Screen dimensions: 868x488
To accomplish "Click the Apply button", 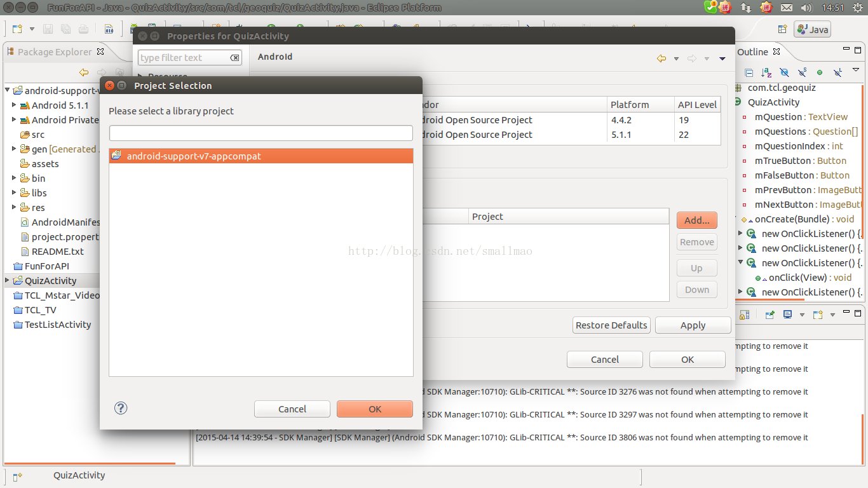I will point(693,325).
